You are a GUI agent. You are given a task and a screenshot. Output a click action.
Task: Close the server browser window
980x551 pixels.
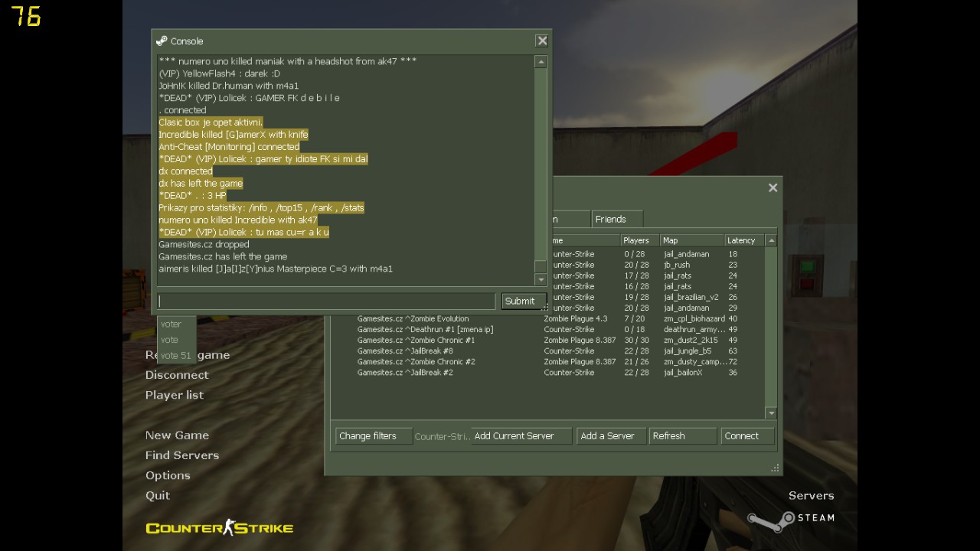point(773,187)
